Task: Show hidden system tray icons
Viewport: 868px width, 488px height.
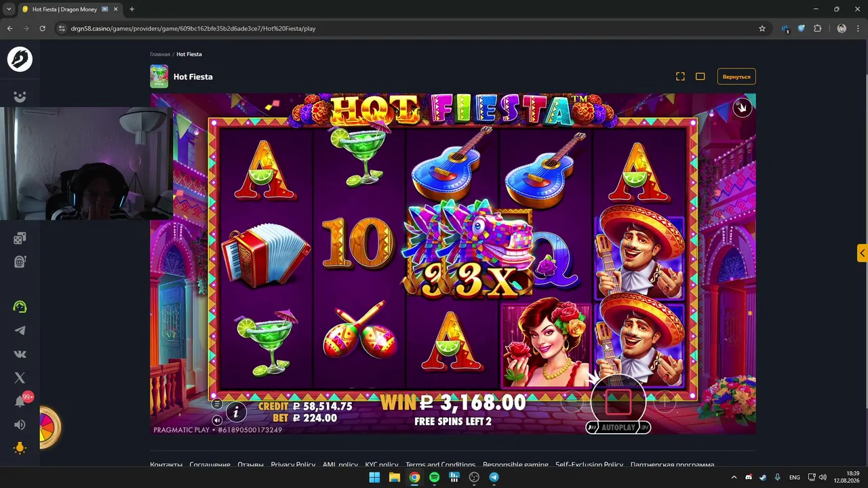Action: [734, 477]
